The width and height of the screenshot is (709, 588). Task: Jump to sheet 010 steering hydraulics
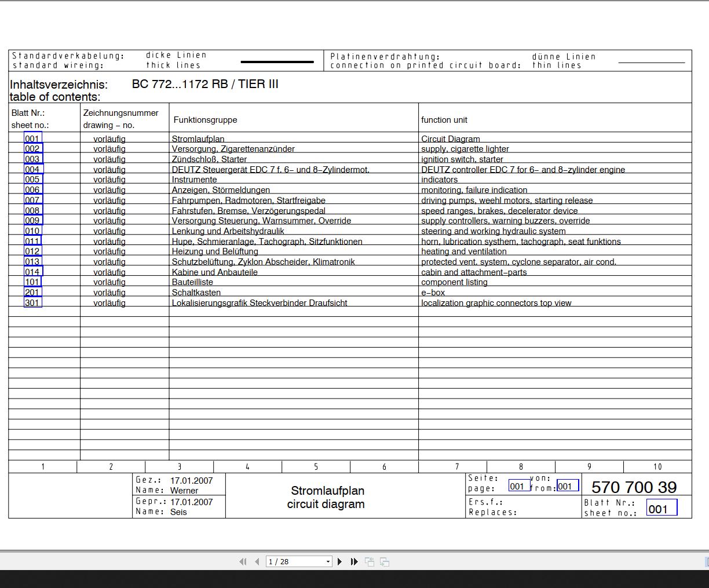click(33, 231)
